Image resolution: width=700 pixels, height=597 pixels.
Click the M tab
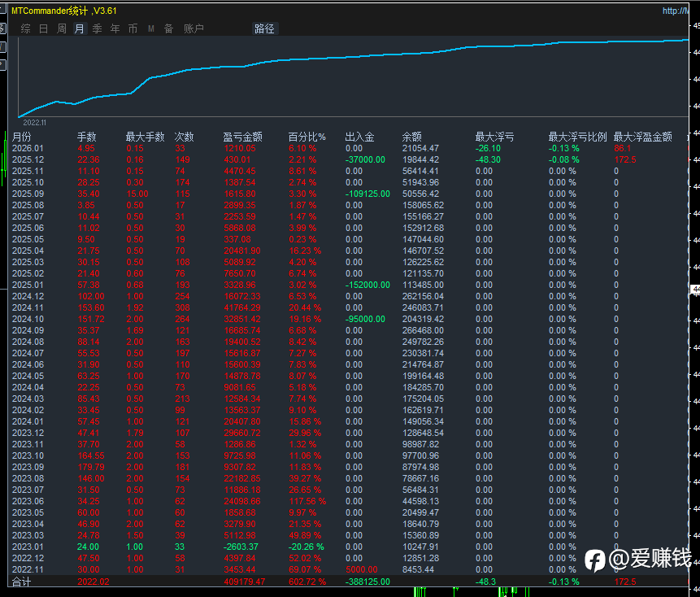point(150,28)
